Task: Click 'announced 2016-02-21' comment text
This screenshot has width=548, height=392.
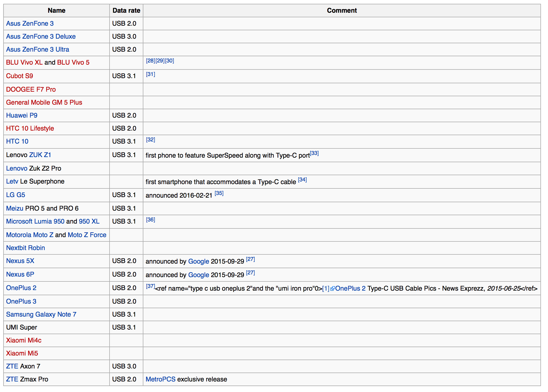Action: 179,195
